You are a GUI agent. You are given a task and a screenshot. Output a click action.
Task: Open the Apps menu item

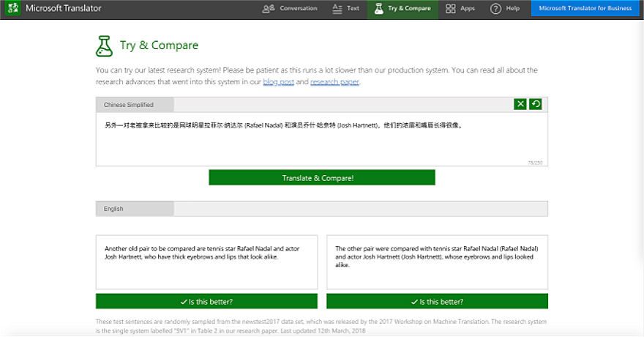(468, 8)
